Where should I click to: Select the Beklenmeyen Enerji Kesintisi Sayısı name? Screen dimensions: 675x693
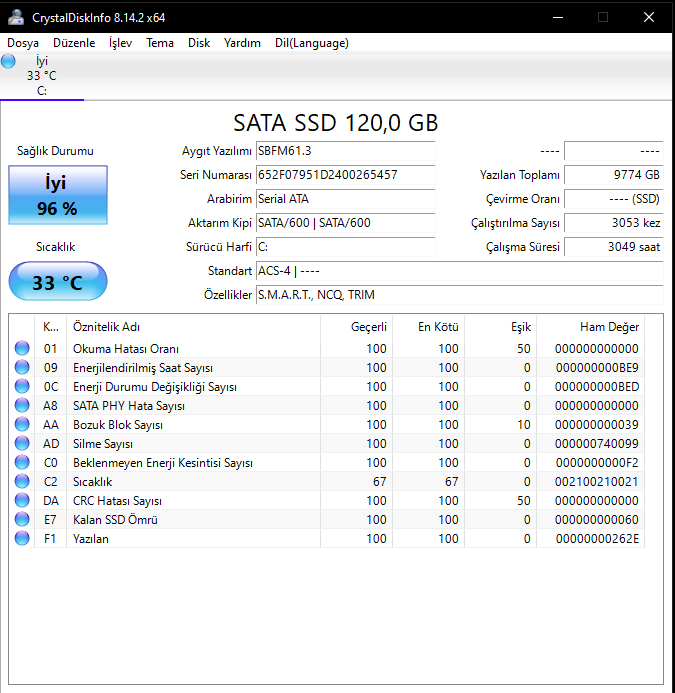tap(163, 463)
